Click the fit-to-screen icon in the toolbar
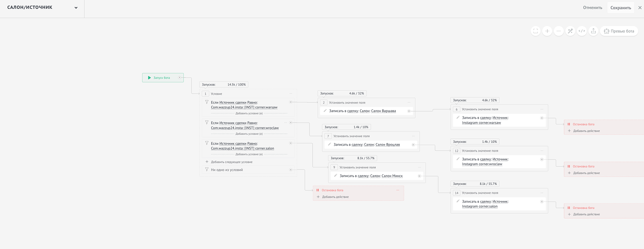This screenshot has width=644, height=249. (535, 31)
